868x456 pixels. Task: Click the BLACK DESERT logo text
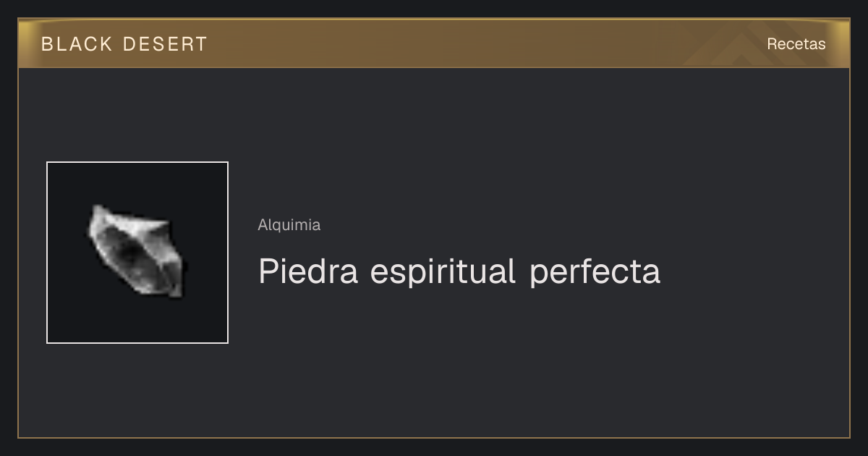[124, 44]
